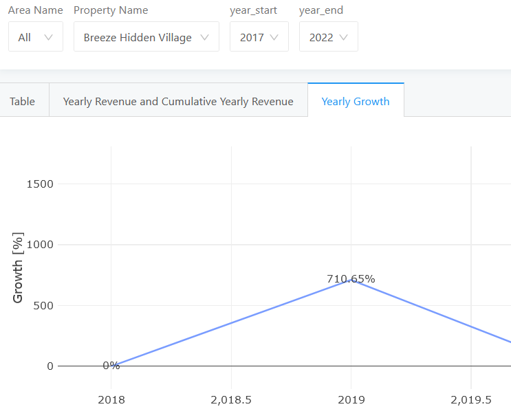Click the 2,019.5 x-axis tick label

471,400
